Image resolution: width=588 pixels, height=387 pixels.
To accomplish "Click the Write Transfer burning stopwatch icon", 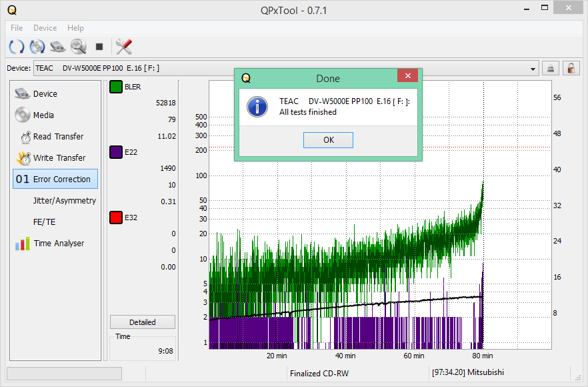I will tap(23, 158).
